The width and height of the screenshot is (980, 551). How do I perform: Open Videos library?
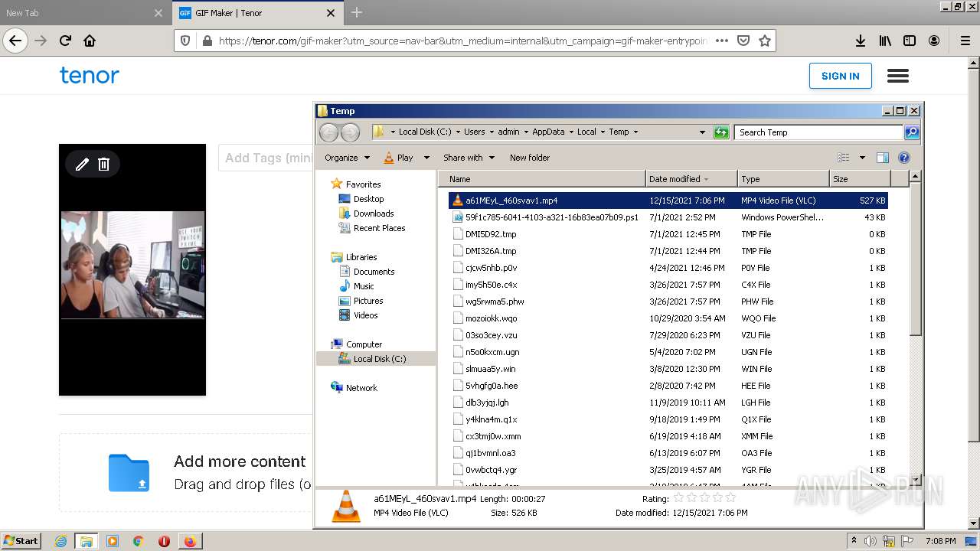pos(365,315)
